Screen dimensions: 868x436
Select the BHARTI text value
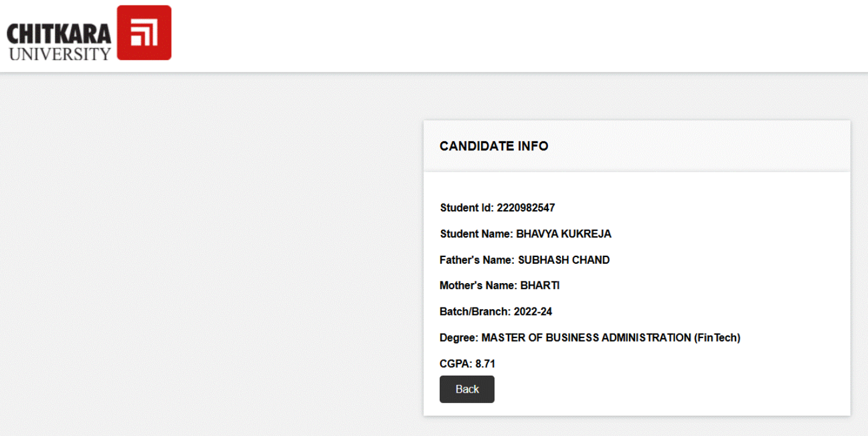[540, 286]
